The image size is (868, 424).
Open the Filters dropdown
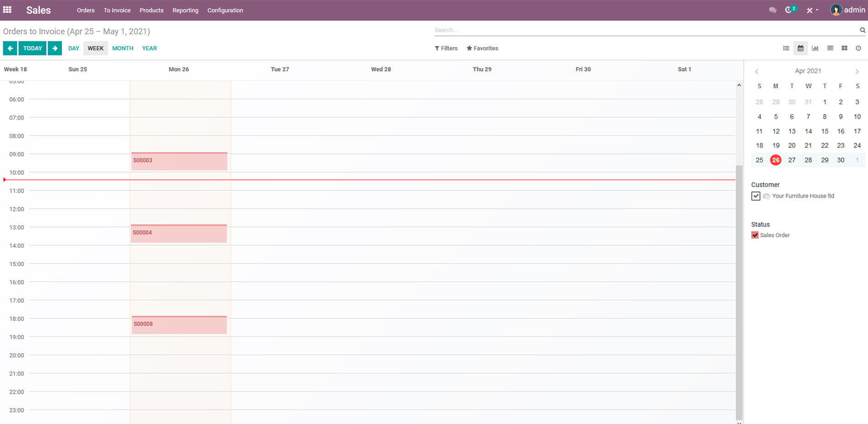click(x=446, y=48)
